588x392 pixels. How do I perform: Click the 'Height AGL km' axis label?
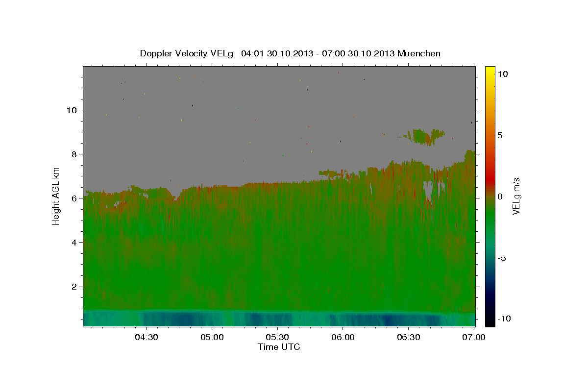[x=56, y=196]
